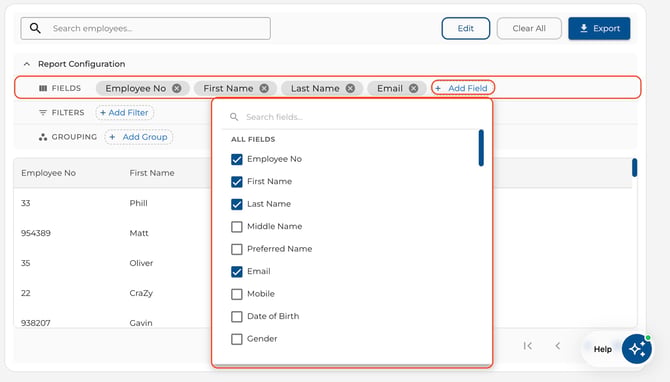Uncheck the Email checkbox
The image size is (670, 382).
point(236,272)
